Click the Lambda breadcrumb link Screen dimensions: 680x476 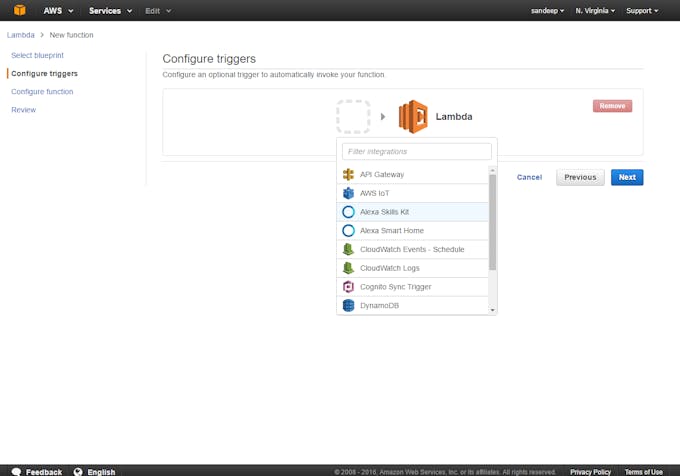tap(20, 35)
